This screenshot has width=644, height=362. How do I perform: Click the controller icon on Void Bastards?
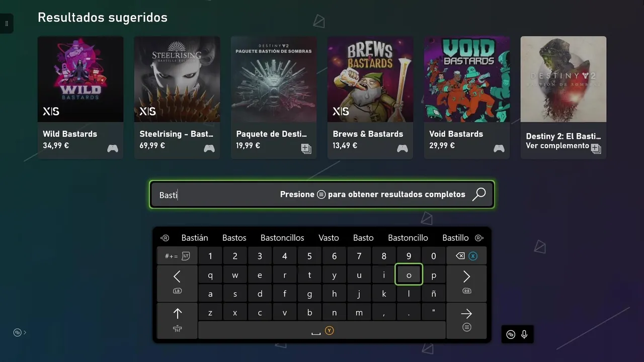pyautogui.click(x=499, y=148)
